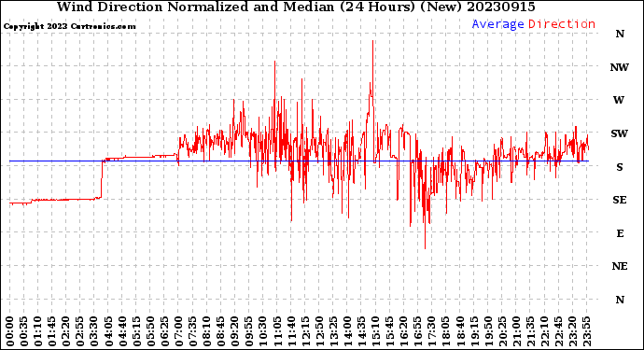Click the 05:50 time label
The height and width of the screenshot is (350, 644).
150,331
